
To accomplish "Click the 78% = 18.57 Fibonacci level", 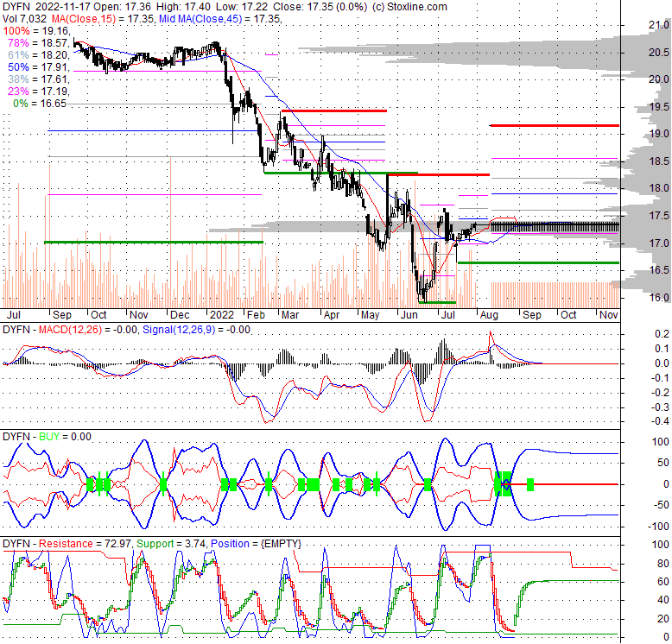I will coord(39,43).
